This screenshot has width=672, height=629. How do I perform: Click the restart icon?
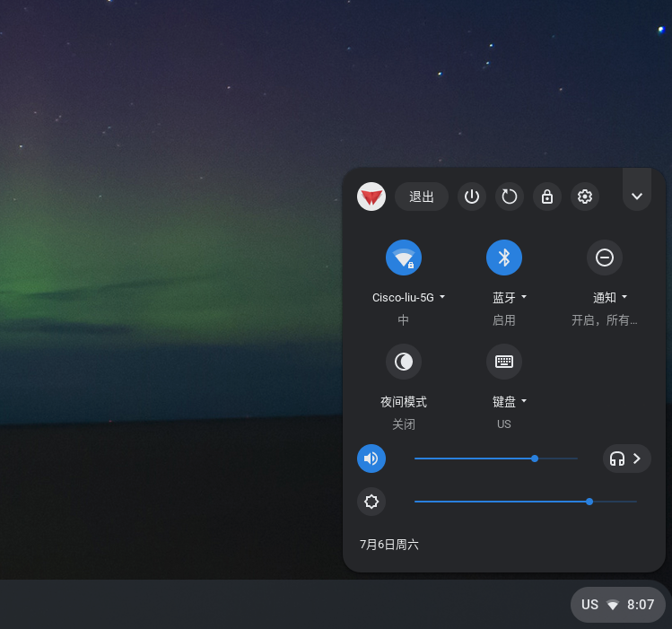(x=509, y=197)
